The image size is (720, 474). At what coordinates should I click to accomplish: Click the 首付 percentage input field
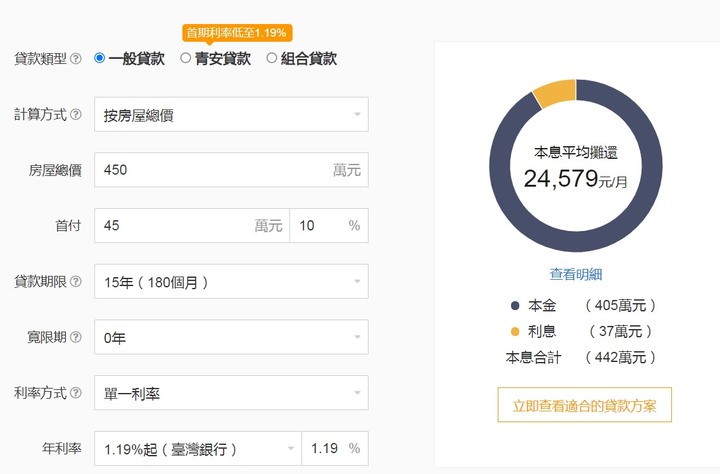pyautogui.click(x=318, y=226)
